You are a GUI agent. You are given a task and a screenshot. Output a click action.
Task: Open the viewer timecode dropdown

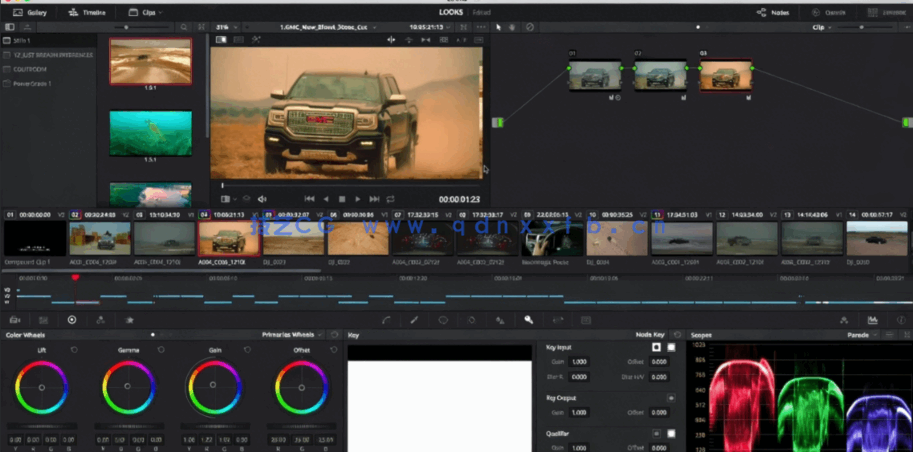[x=430, y=27]
